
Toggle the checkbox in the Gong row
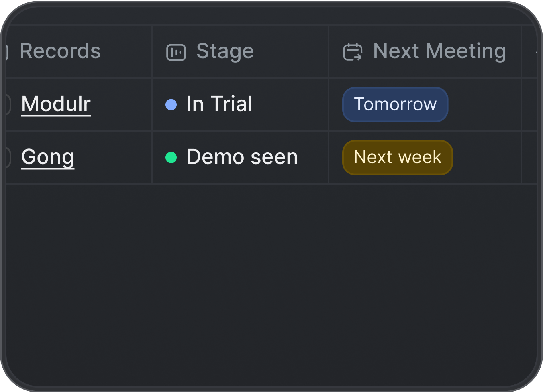pos(8,157)
